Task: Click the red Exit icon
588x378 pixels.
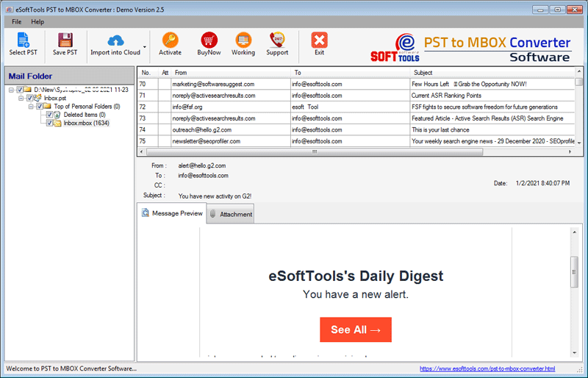Action: tap(319, 40)
